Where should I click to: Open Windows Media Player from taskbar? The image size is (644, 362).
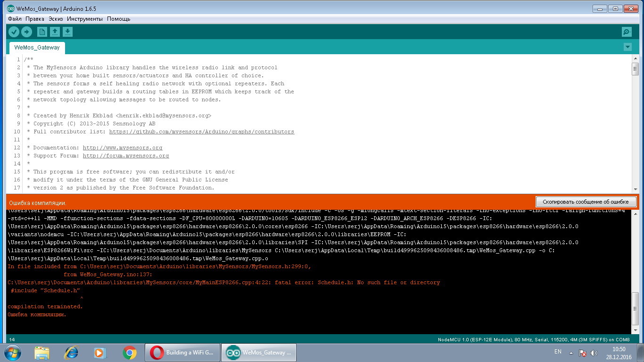coord(99,352)
